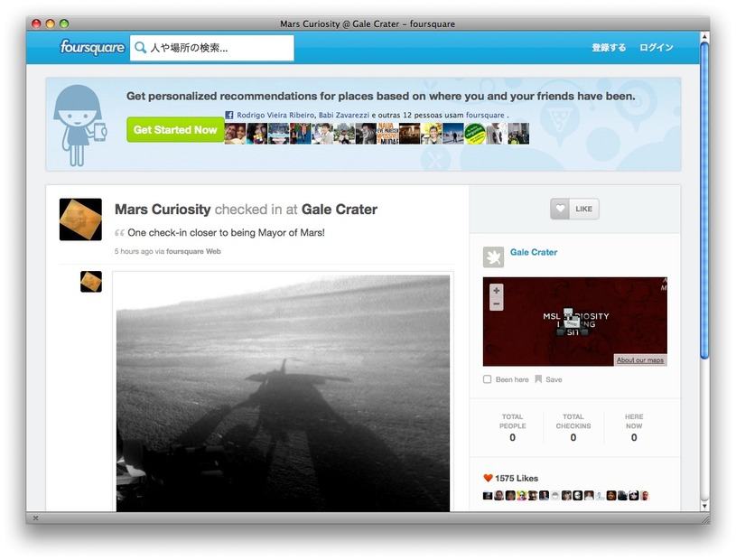
Task: Click the green zoom window button
Action: (x=64, y=23)
